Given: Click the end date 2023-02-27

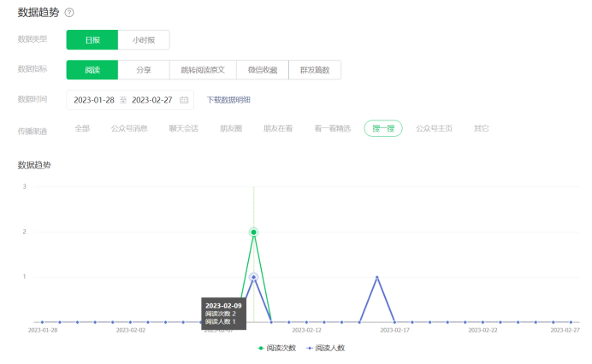Looking at the screenshot, I should pyautogui.click(x=152, y=100).
